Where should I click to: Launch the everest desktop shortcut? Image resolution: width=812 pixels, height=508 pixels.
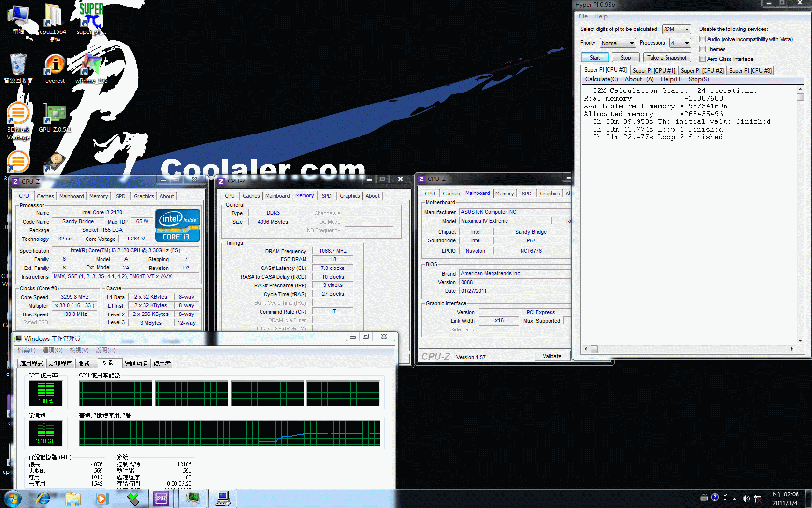pyautogui.click(x=55, y=68)
